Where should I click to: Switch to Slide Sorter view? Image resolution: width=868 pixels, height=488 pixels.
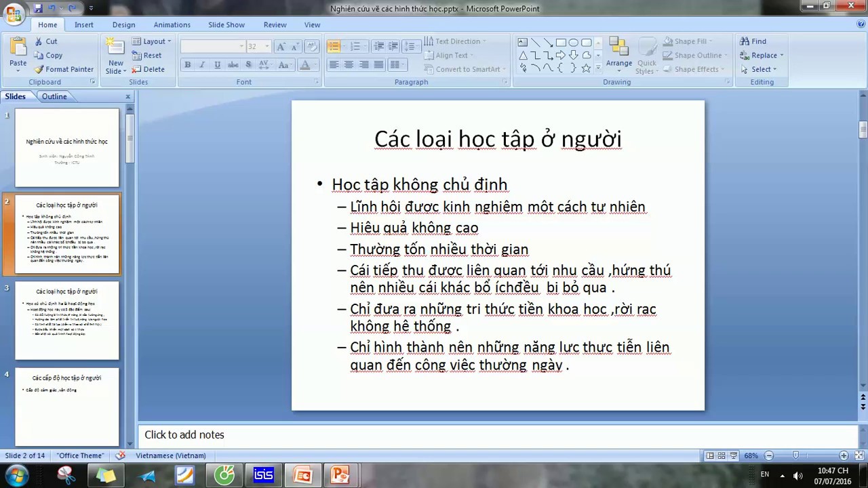[x=722, y=455]
